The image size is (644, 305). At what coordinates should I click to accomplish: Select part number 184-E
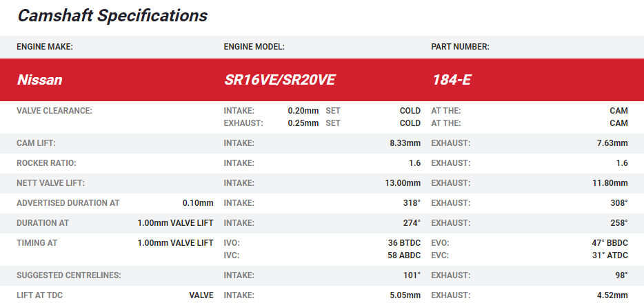point(451,80)
